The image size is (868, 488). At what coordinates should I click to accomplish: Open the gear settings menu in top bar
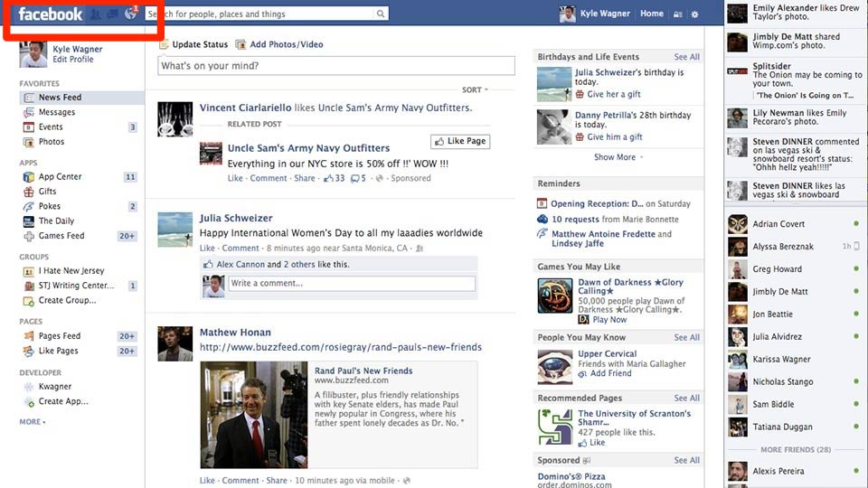coord(694,14)
